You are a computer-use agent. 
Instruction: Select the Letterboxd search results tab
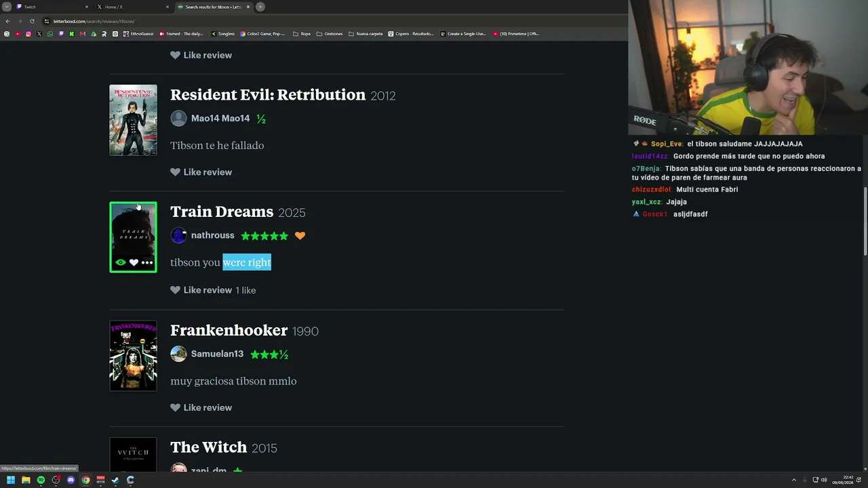click(213, 7)
